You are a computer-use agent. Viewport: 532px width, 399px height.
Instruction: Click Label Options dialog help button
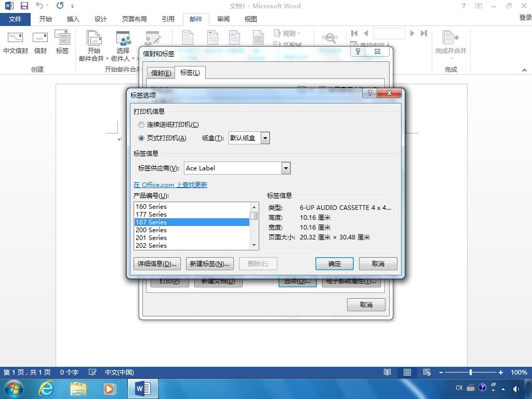click(x=370, y=93)
